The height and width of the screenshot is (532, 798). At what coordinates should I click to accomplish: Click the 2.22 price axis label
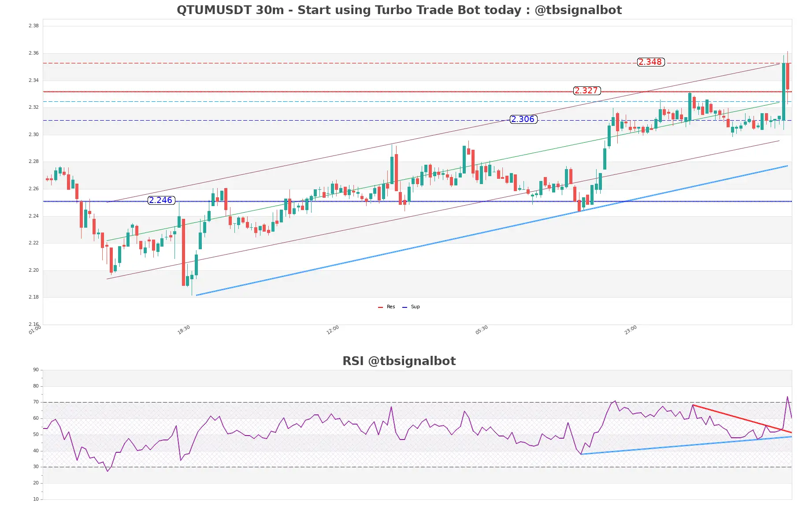(x=33, y=243)
